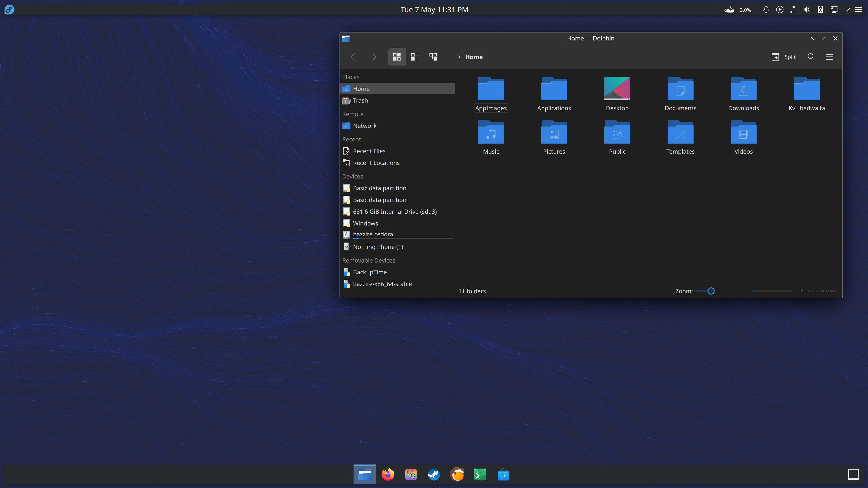
Task: Switch to Icons view mode
Action: 397,57
